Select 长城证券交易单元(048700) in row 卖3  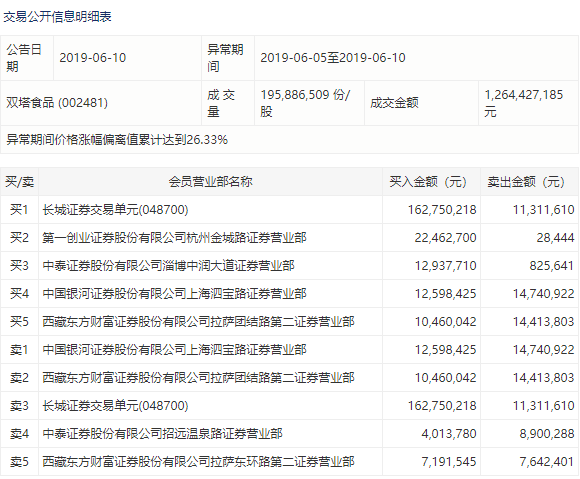[x=115, y=406]
